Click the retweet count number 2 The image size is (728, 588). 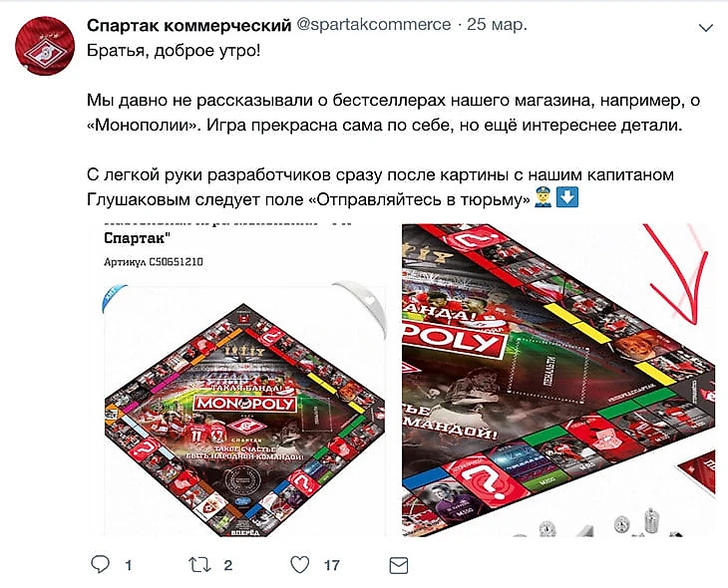(x=228, y=565)
